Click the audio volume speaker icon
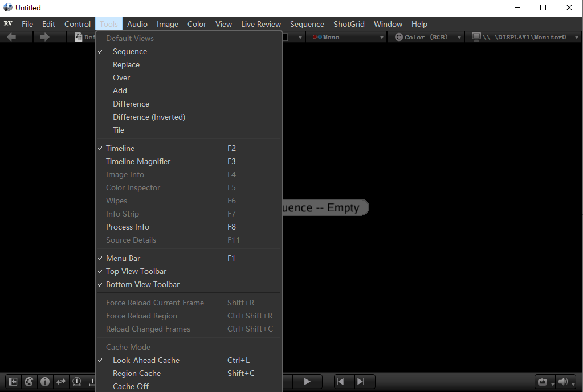Image resolution: width=583 pixels, height=392 pixels. [563, 382]
